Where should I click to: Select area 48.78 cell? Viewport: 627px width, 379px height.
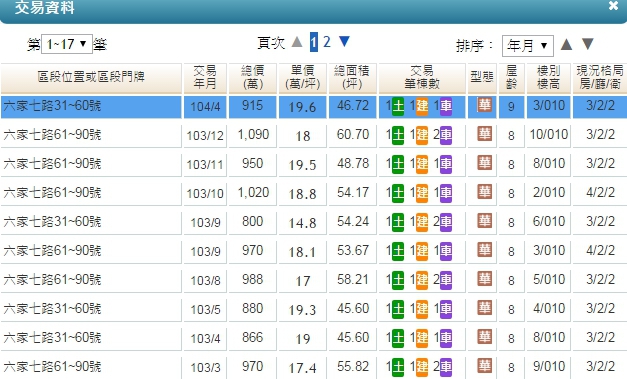tap(352, 164)
